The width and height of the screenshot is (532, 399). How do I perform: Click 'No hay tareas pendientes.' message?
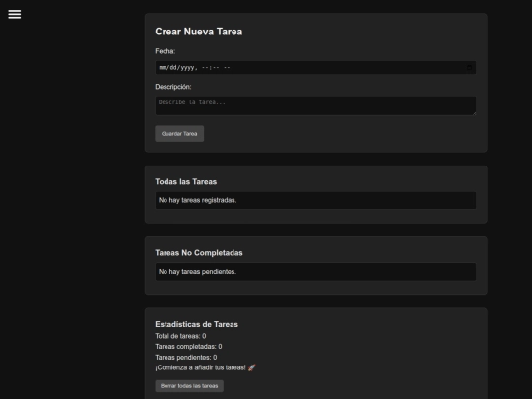click(x=197, y=272)
